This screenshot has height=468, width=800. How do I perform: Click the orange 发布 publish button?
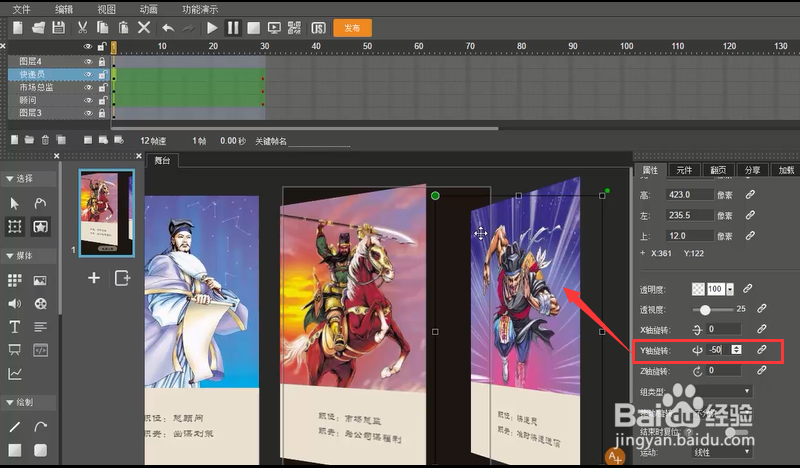point(353,28)
